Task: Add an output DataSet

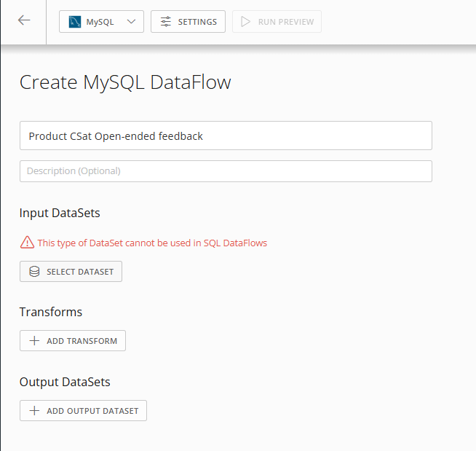Action: point(83,411)
